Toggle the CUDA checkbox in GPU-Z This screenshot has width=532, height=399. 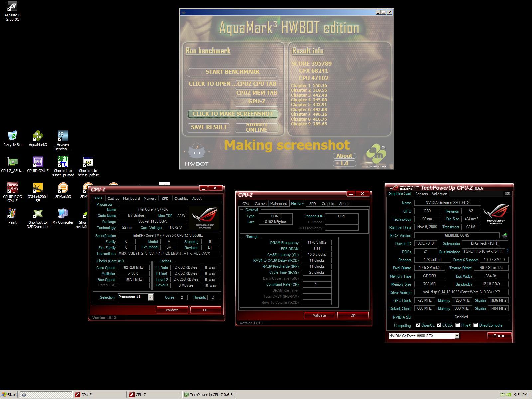point(439,325)
